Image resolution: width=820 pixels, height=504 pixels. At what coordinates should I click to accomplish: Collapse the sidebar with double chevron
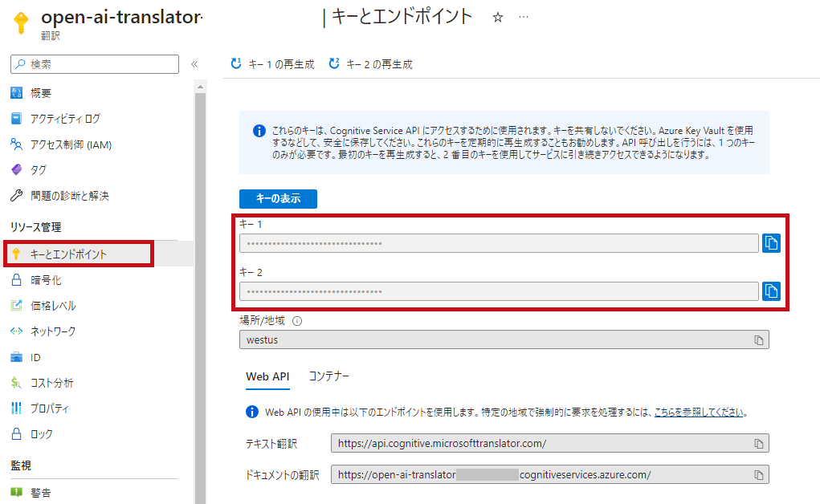point(194,64)
